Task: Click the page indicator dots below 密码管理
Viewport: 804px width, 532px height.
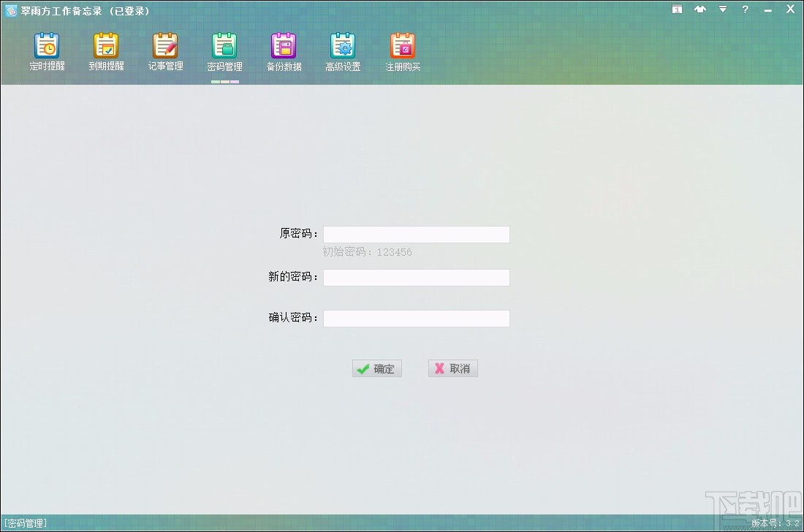Action: click(x=224, y=83)
